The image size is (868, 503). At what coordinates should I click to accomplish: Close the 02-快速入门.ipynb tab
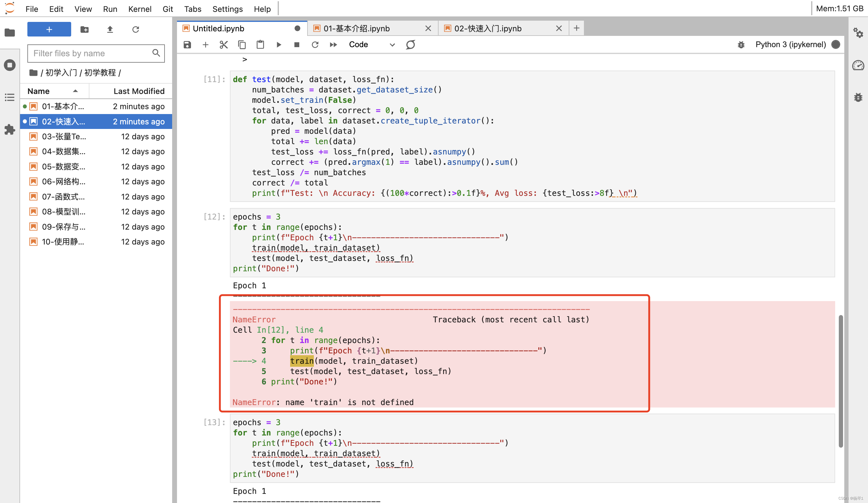tap(559, 28)
